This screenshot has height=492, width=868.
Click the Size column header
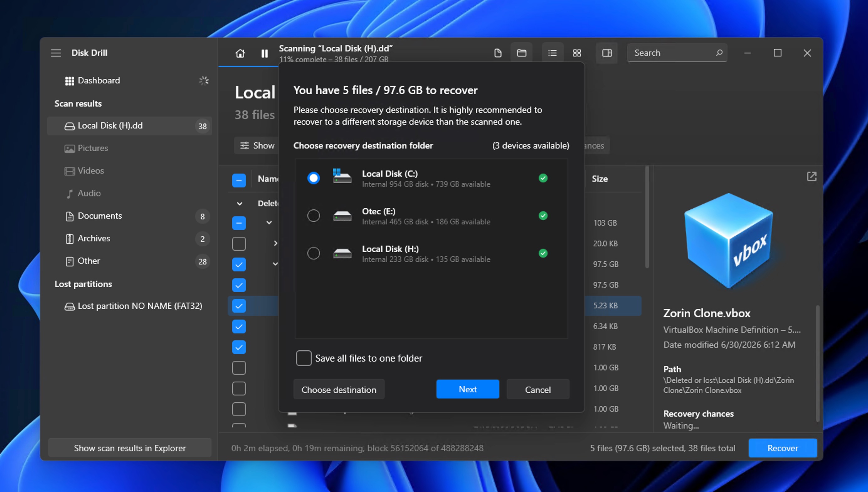(600, 179)
